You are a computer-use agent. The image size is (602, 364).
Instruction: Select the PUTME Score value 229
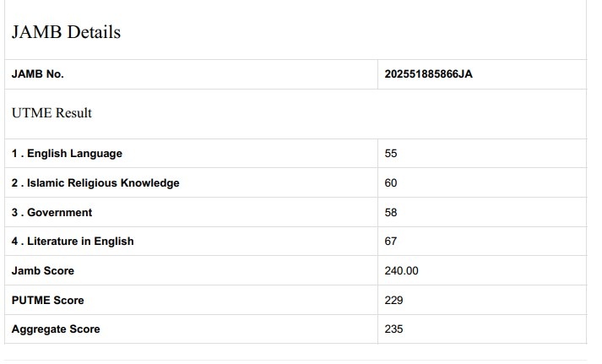pos(393,301)
